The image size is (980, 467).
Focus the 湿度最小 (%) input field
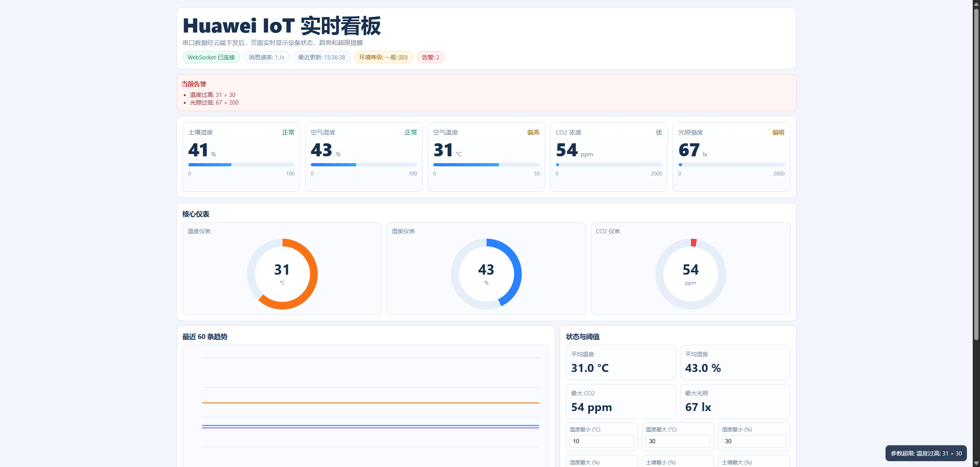pyautogui.click(x=754, y=441)
